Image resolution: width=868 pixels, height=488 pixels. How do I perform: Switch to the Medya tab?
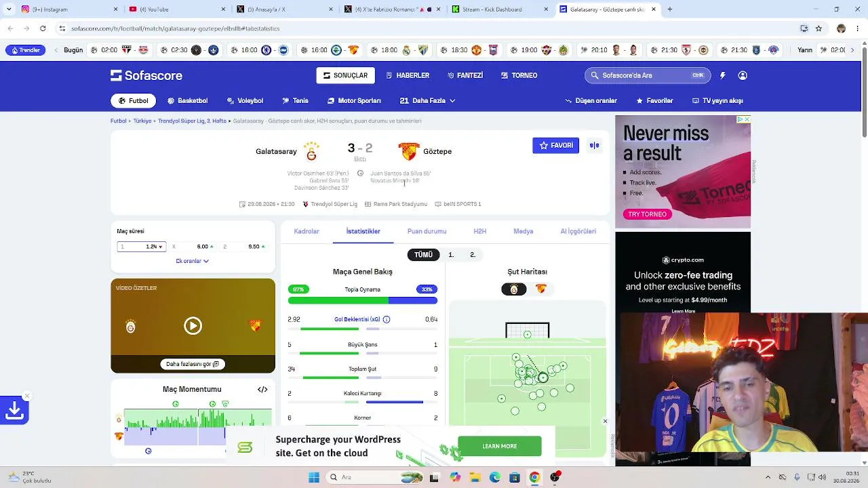(524, 231)
